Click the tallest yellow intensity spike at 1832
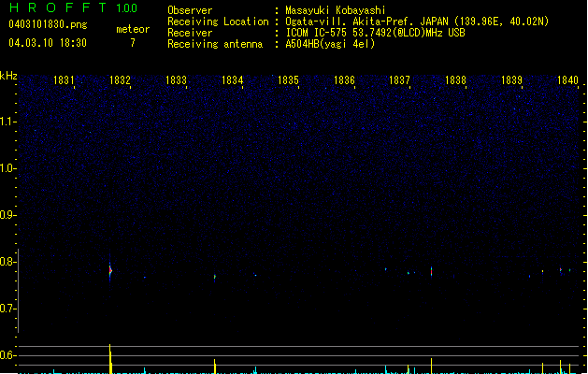The image size is (588, 374). pos(110,359)
